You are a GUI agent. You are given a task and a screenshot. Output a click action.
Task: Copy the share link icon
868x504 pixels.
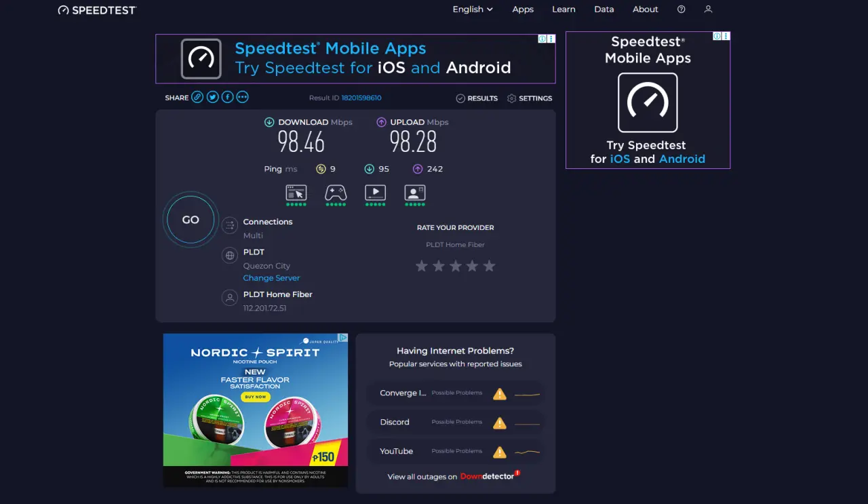coord(197,97)
